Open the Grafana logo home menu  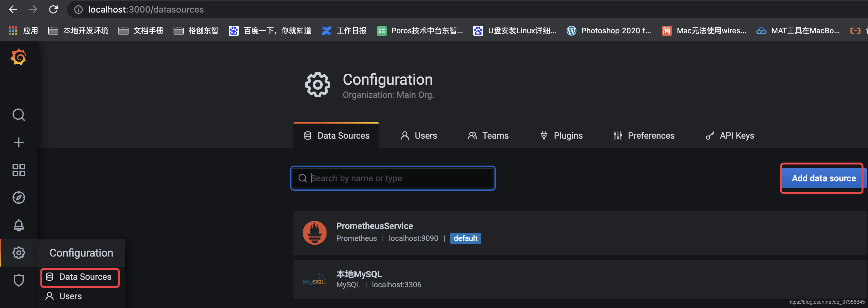[x=18, y=57]
